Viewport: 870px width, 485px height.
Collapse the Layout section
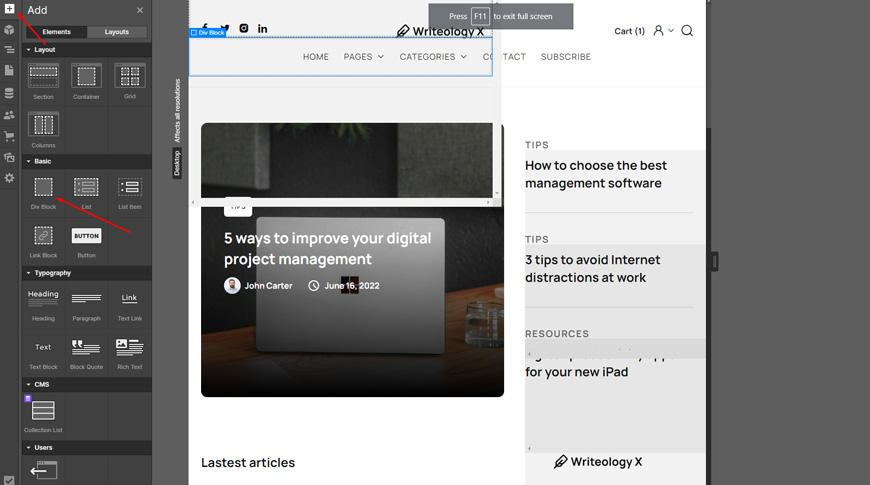coord(87,49)
